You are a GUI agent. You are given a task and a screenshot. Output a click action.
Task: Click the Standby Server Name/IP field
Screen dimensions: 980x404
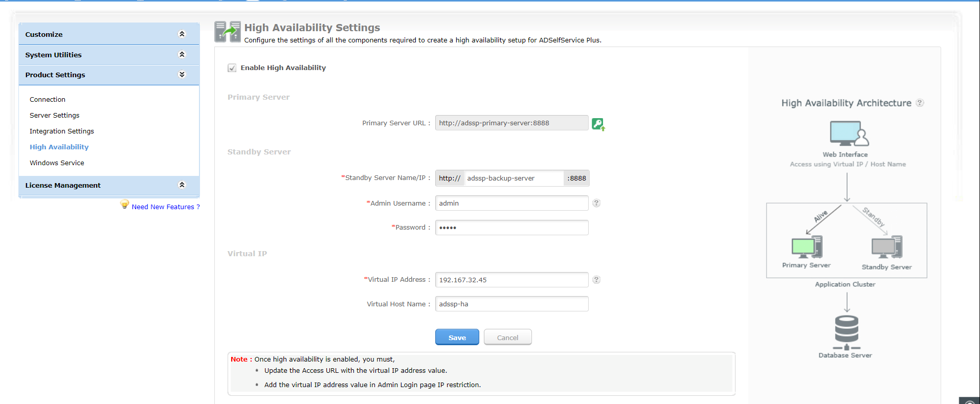[x=514, y=178]
